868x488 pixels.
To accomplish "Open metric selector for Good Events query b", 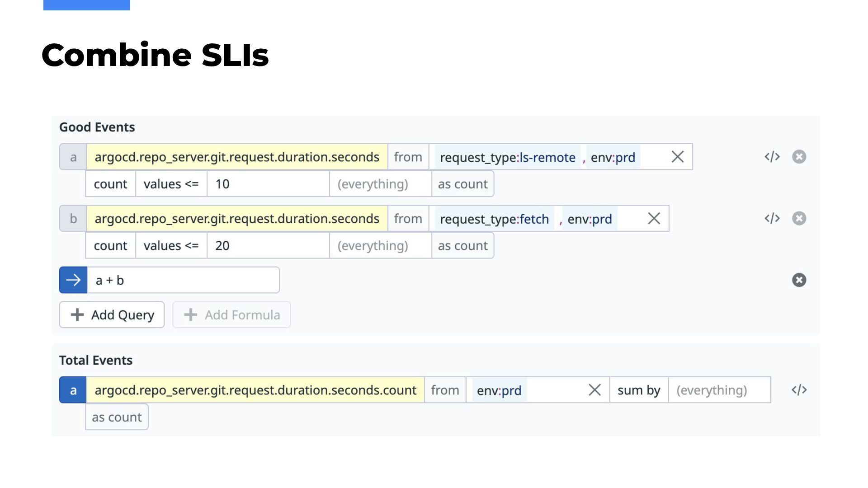I will tap(237, 219).
